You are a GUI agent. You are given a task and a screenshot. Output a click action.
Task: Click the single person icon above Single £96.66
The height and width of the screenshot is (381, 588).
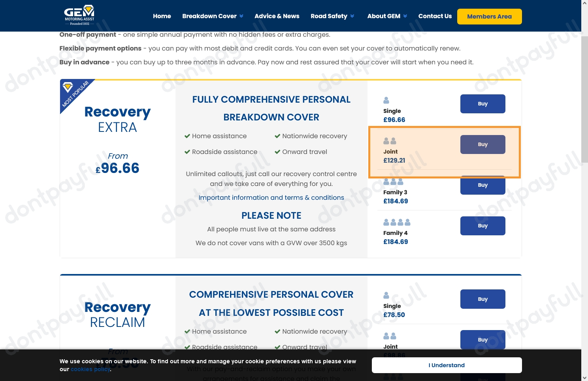pos(386,100)
